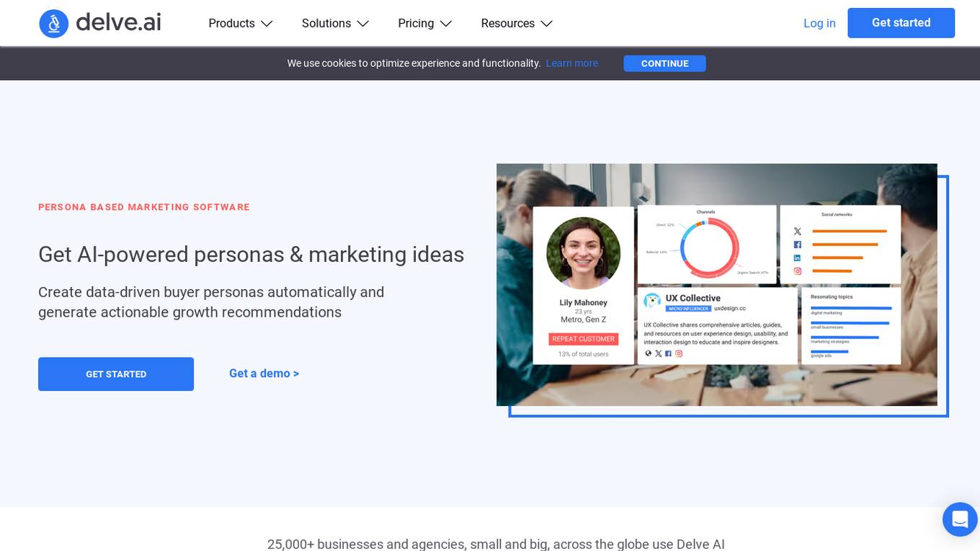
Task: Expand the Pricing chevron arrow
Action: 446,24
